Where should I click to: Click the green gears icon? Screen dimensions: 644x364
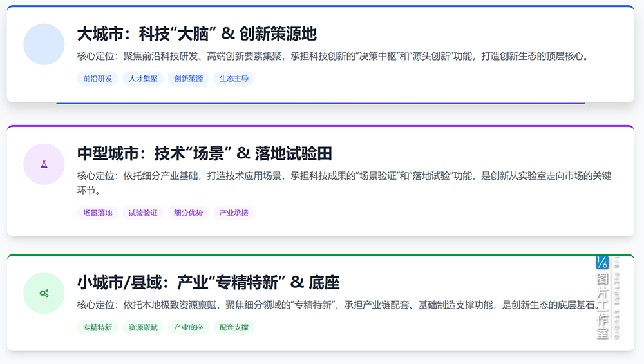pos(44,293)
